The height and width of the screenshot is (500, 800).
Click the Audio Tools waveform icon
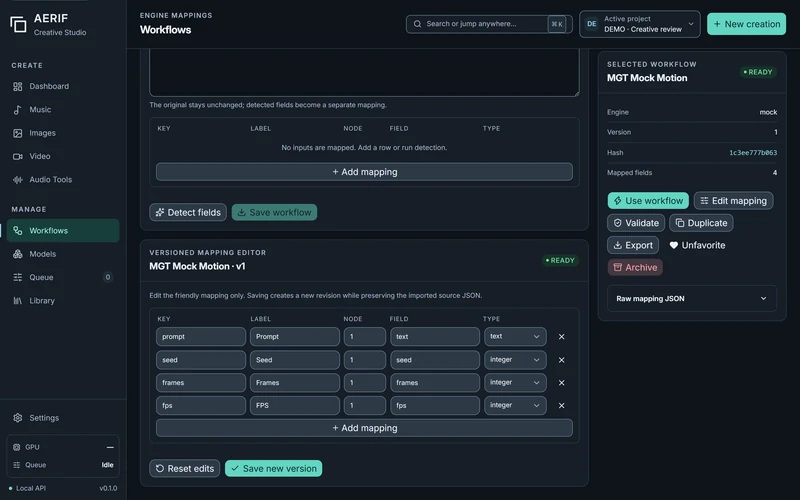pos(18,180)
